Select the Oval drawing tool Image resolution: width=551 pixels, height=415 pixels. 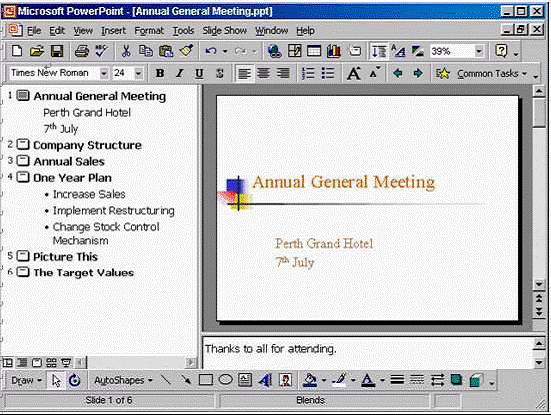226,380
